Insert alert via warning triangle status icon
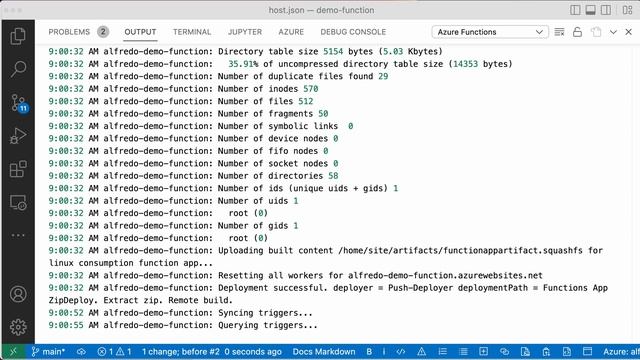The image size is (640, 360). 421,351
